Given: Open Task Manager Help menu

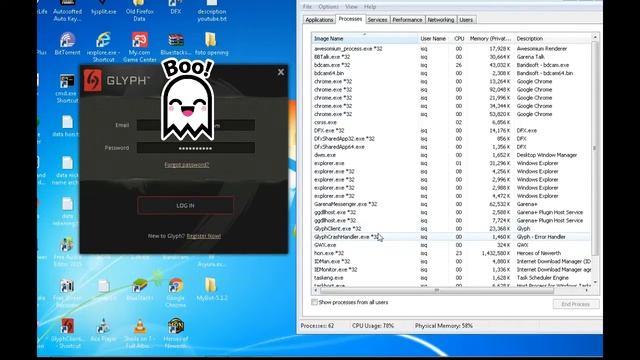Looking at the screenshot, I should 370,7.
